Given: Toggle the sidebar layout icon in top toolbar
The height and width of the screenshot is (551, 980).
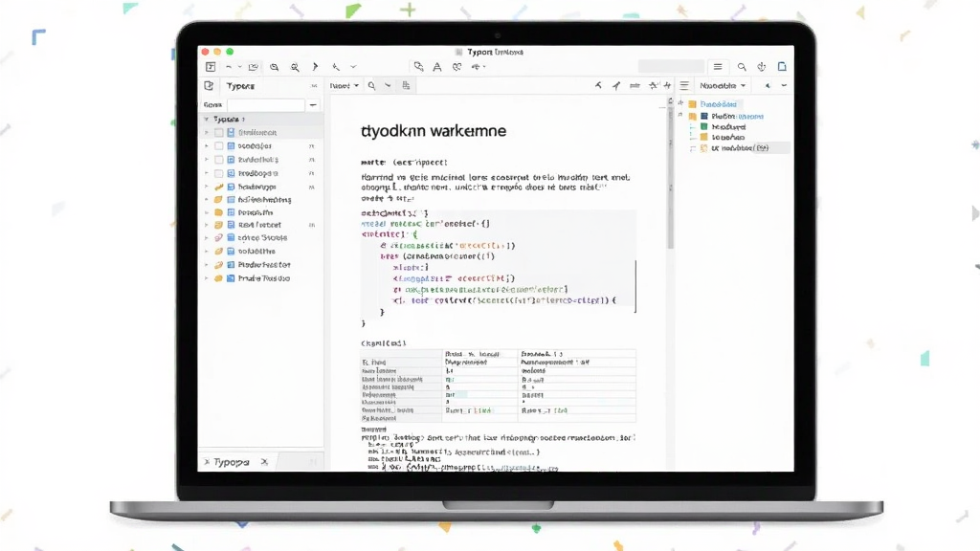Looking at the screenshot, I should [x=211, y=67].
